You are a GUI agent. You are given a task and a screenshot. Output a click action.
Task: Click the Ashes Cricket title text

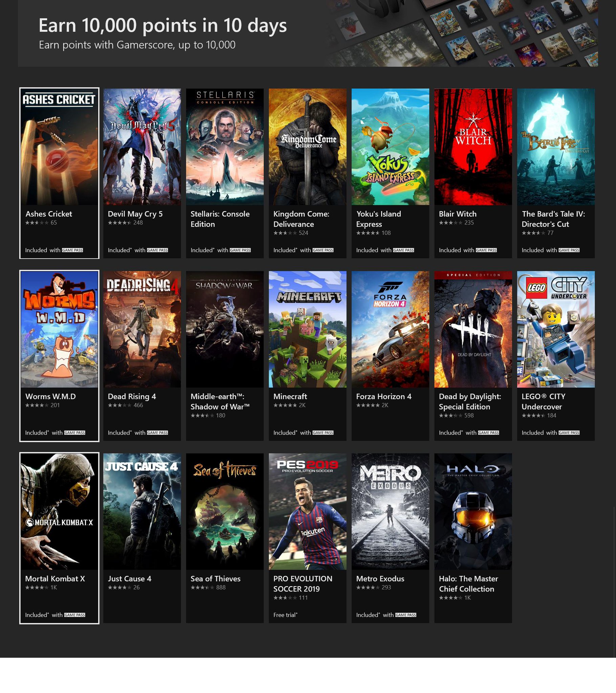click(49, 214)
